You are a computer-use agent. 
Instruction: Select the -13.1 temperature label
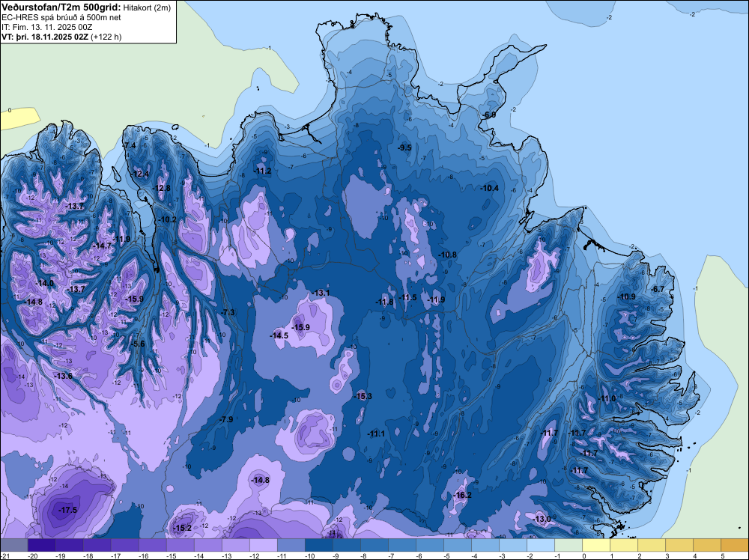[x=320, y=293]
